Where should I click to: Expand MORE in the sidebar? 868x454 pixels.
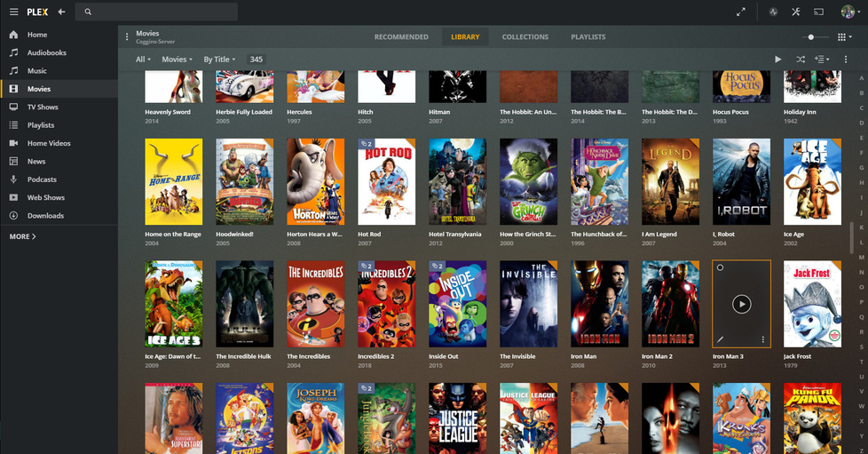click(23, 236)
